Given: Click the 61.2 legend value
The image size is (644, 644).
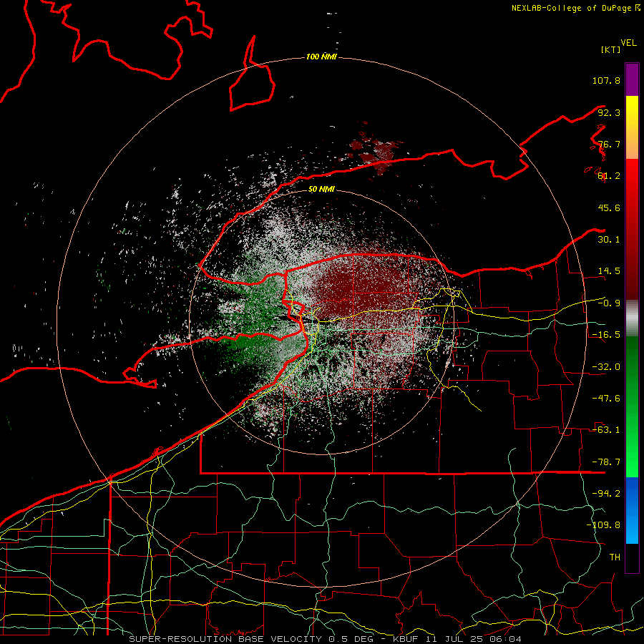Looking at the screenshot, I should (x=609, y=176).
